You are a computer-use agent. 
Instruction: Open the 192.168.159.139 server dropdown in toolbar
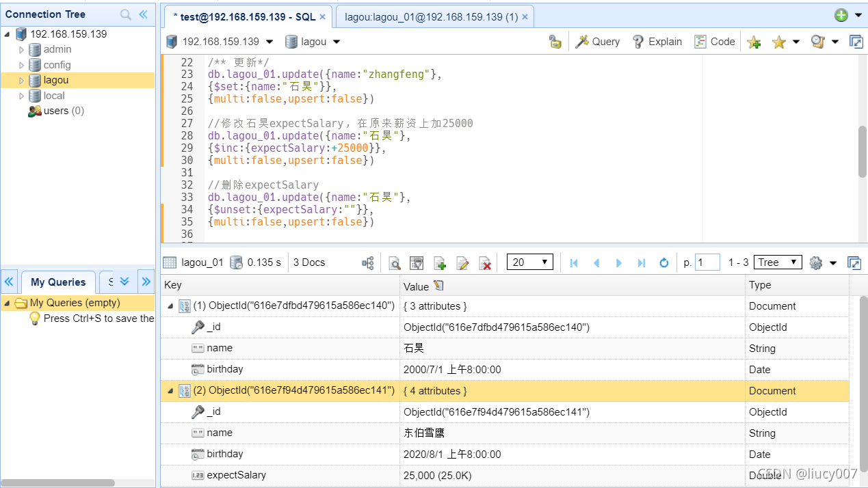pyautogui.click(x=269, y=42)
